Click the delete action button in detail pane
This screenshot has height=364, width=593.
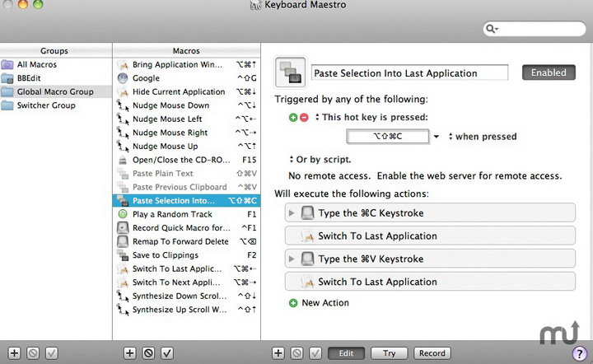point(296,353)
